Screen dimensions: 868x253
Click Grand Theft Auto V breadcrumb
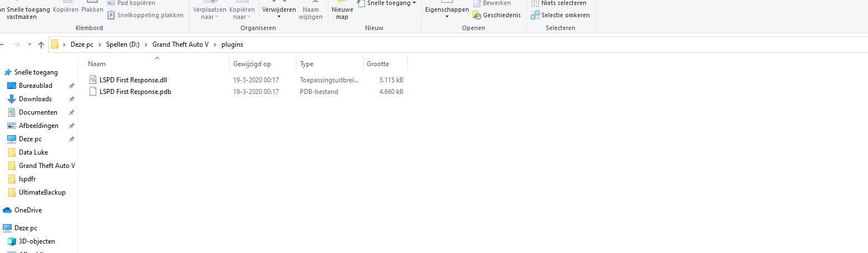(180, 44)
